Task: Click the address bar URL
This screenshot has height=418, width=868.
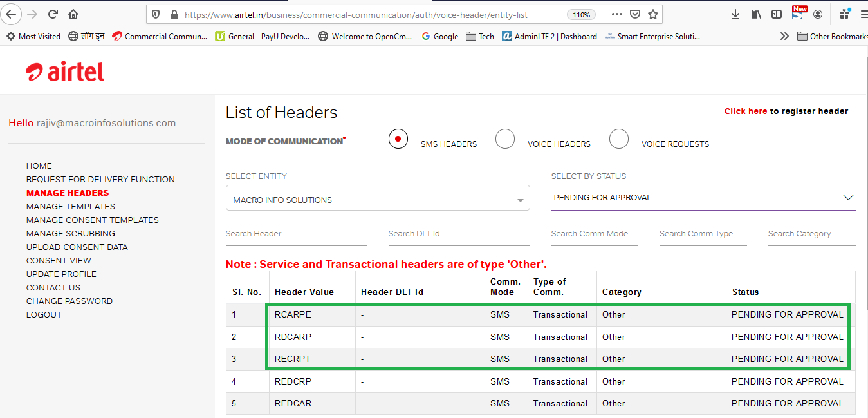Action: pyautogui.click(x=356, y=14)
